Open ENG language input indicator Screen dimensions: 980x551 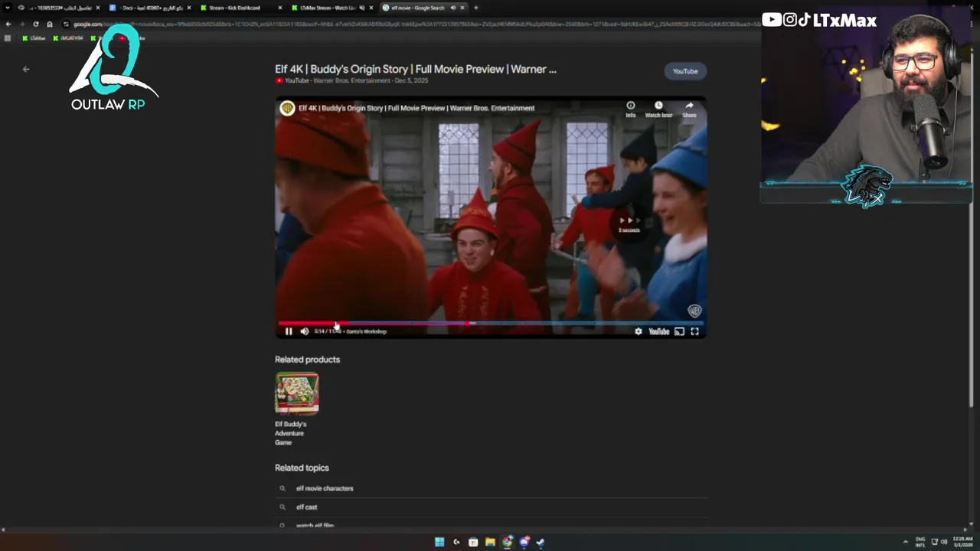pyautogui.click(x=920, y=542)
